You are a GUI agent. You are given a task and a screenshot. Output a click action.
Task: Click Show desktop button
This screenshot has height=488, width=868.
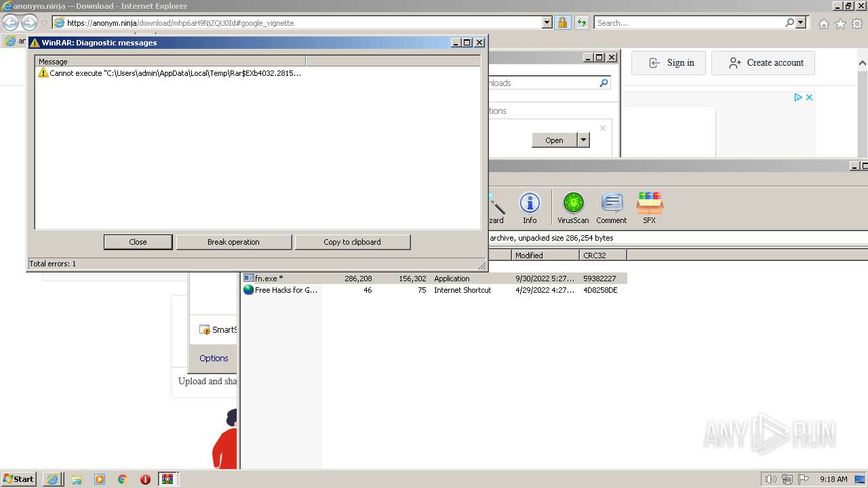coord(861,479)
